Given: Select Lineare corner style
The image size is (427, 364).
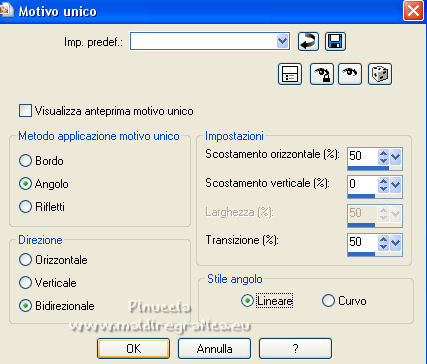Looking at the screenshot, I should coord(247,301).
